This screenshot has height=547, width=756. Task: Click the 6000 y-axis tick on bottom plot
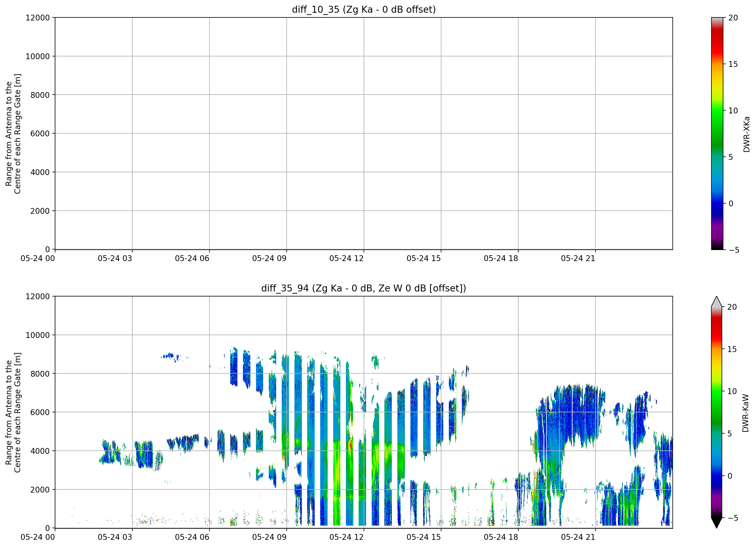[40, 412]
